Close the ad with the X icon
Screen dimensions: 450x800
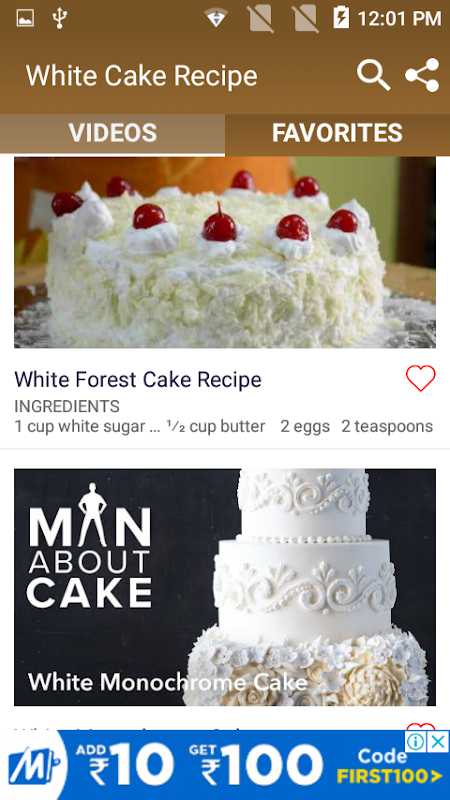point(438,741)
